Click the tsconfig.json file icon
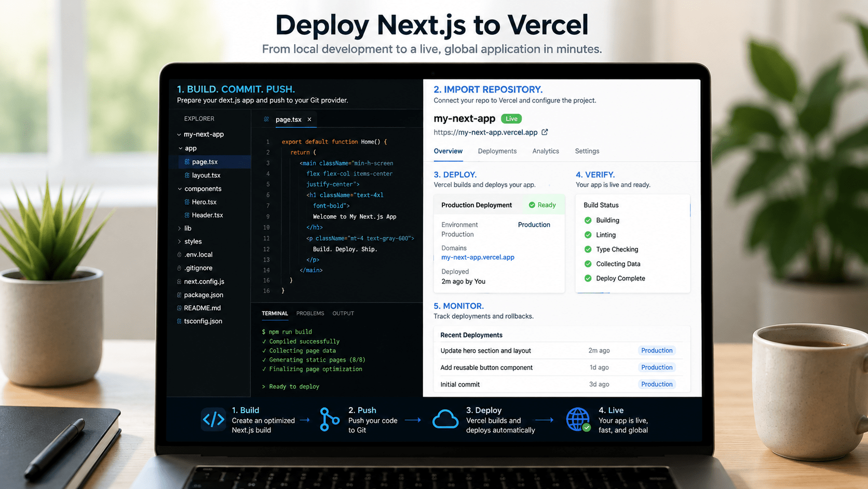868x489 pixels. click(179, 322)
